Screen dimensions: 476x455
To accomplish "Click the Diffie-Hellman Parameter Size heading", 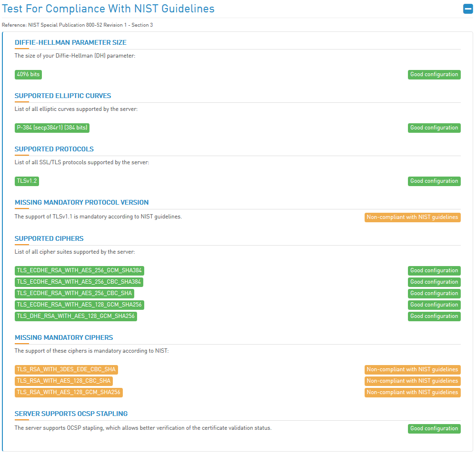I will [x=70, y=42].
